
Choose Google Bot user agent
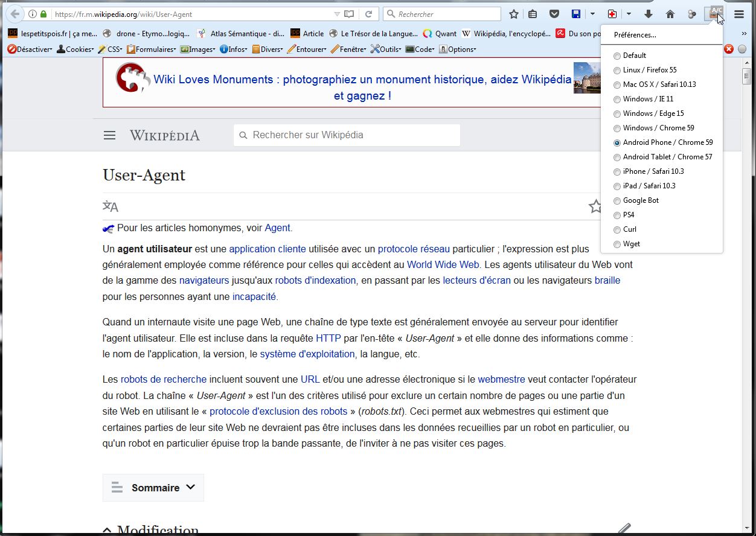[x=636, y=200]
